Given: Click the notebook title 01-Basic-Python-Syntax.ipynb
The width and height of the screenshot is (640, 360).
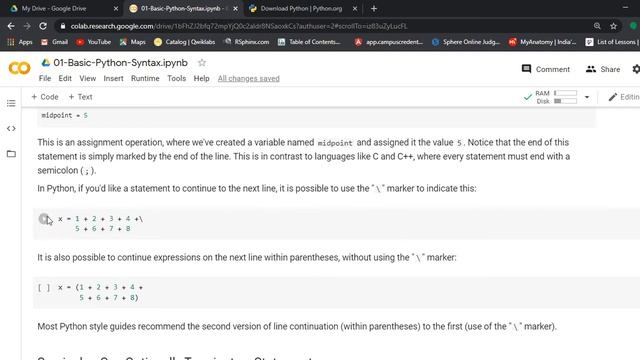Looking at the screenshot, I should click(120, 62).
